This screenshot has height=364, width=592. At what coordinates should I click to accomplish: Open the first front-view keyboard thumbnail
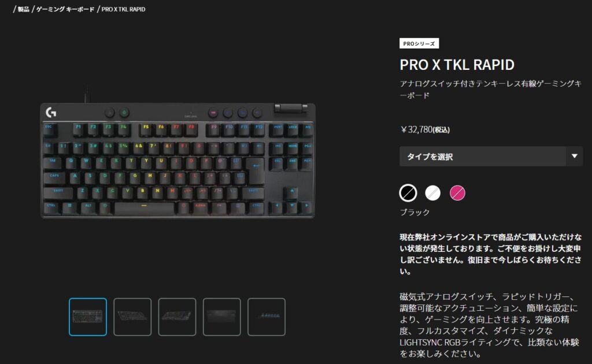(x=88, y=317)
